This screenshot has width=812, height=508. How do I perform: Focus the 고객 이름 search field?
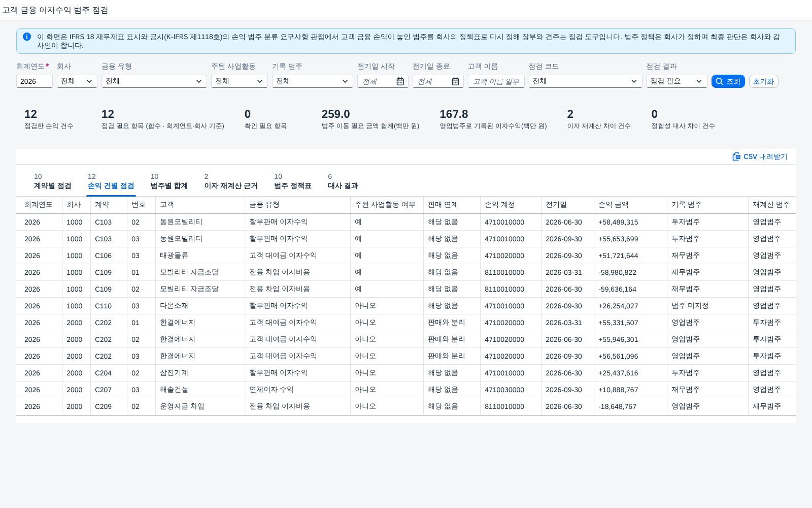point(496,81)
